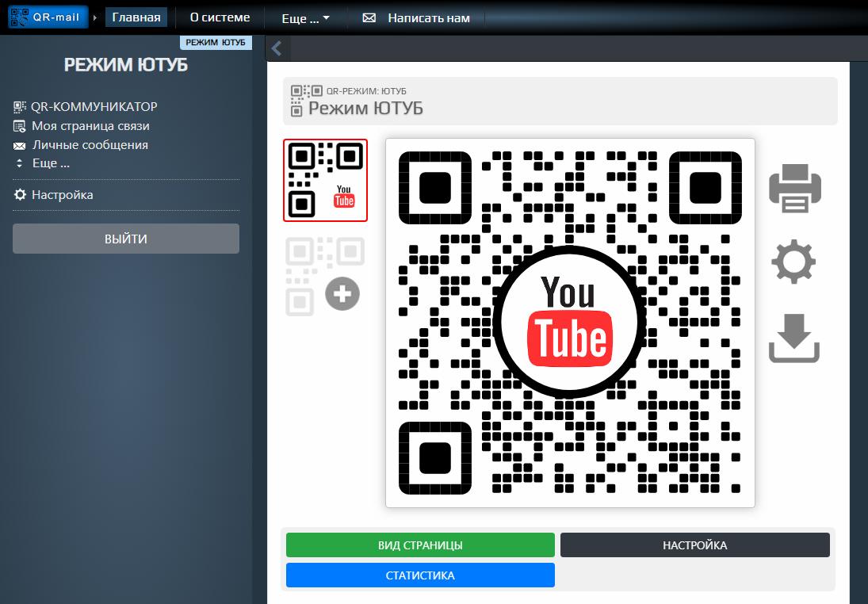Click the QR-РЕЖИМ: ЮТУБ label
The image size is (868, 604).
click(366, 91)
